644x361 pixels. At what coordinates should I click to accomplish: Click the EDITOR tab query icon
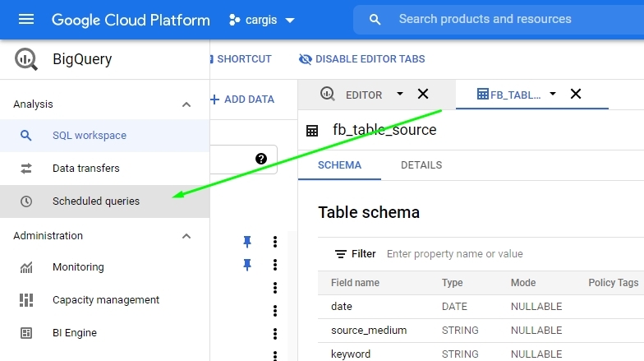[x=327, y=94]
